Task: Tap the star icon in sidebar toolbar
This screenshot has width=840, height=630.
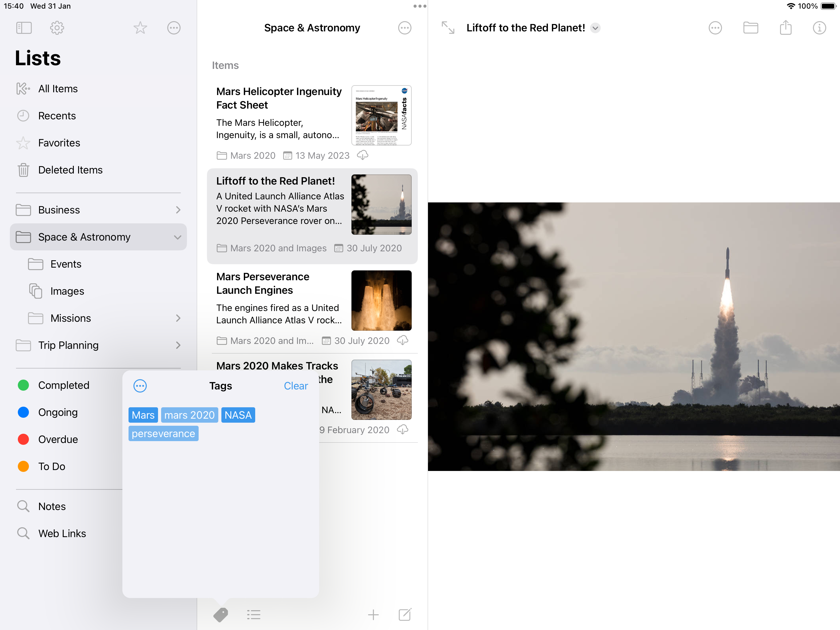Action: click(140, 28)
